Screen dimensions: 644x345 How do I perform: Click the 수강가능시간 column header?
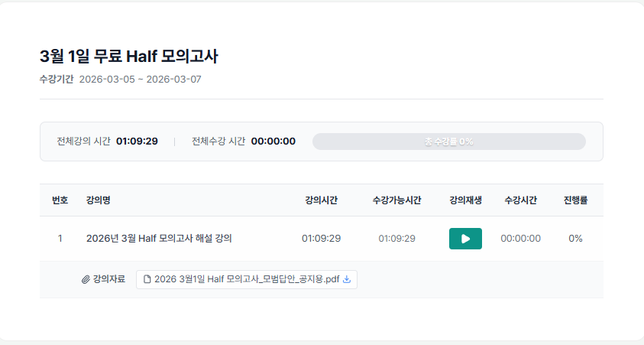pos(396,200)
